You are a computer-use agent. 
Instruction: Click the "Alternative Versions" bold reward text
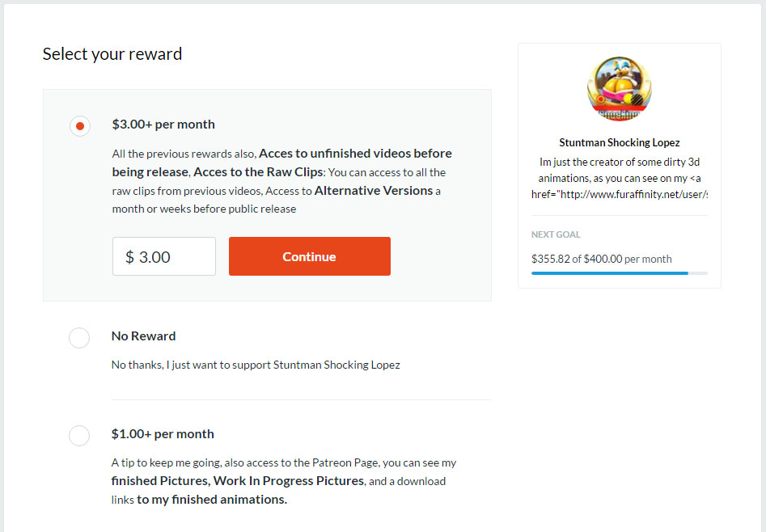[x=374, y=191]
